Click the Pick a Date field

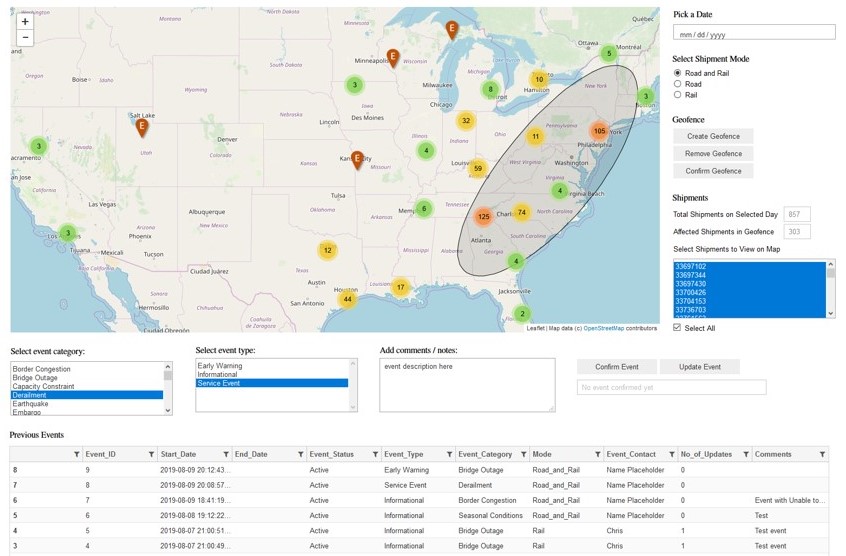click(753, 33)
